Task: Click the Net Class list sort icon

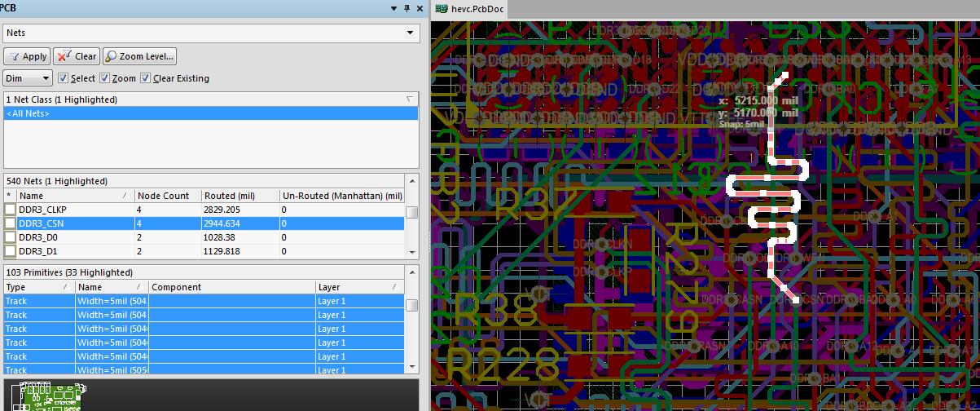Action: [409, 99]
